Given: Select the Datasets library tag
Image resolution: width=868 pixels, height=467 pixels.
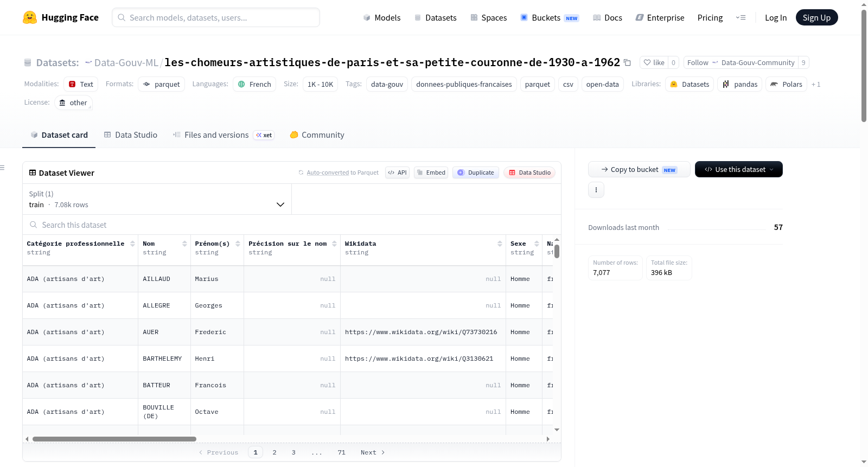Looking at the screenshot, I should (689, 84).
